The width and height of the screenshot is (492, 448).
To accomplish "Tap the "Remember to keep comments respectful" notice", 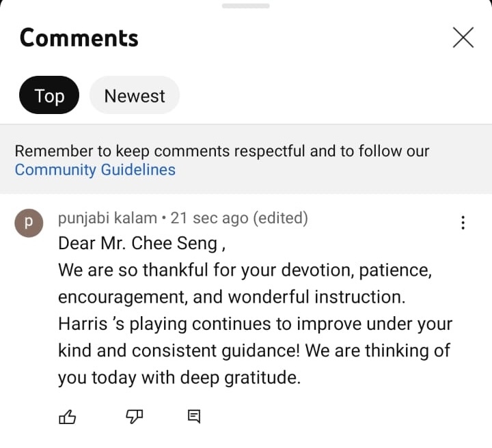I will tap(222, 151).
